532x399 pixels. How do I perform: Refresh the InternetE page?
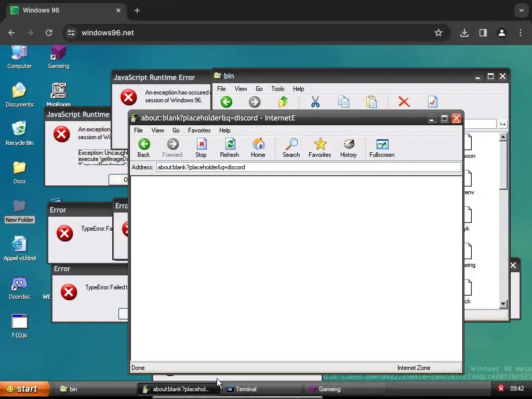pos(230,148)
